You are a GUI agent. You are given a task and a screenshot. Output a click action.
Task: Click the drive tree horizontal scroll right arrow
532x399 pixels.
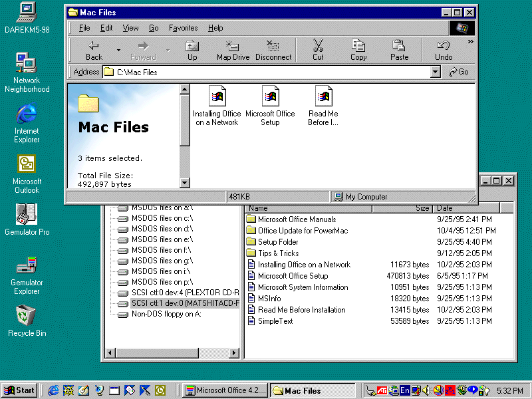234,353
